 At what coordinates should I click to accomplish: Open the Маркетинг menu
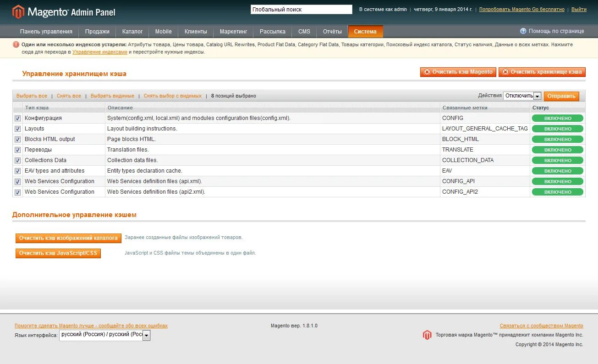[x=233, y=32]
